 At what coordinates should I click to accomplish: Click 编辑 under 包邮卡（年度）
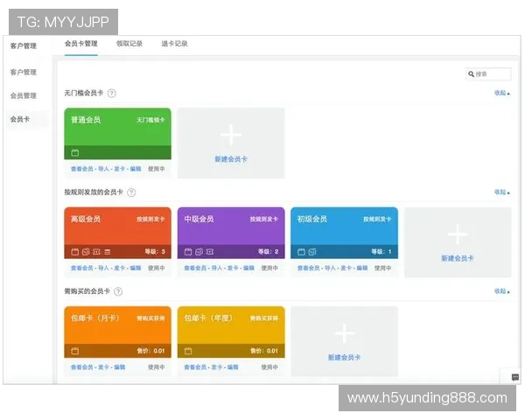coord(233,367)
